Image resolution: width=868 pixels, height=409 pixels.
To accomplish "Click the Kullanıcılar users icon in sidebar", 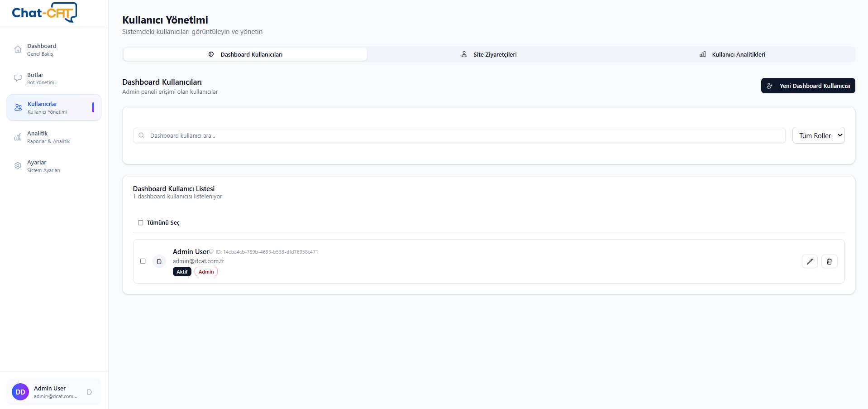I will pyautogui.click(x=18, y=107).
